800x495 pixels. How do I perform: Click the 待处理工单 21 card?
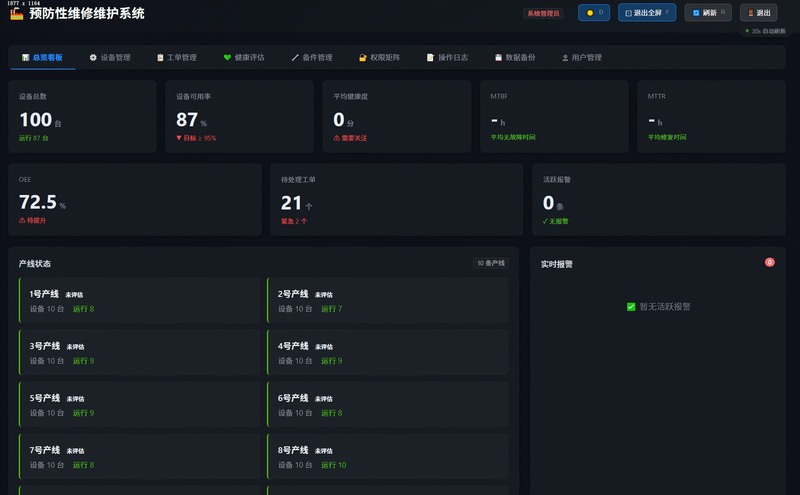click(x=397, y=200)
